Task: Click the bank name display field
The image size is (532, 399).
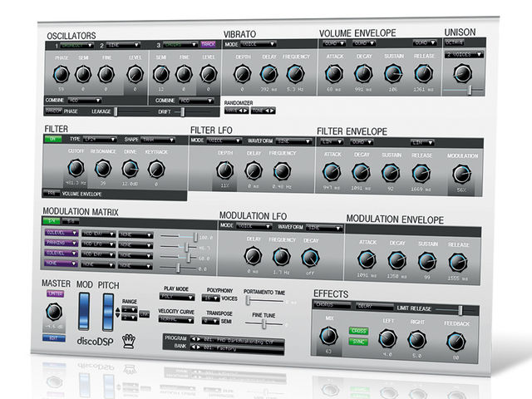Action: pos(242,349)
